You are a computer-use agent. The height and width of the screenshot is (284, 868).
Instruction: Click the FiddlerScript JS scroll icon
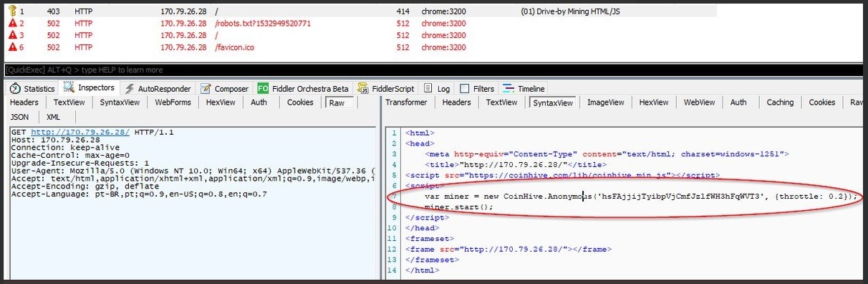pos(364,89)
